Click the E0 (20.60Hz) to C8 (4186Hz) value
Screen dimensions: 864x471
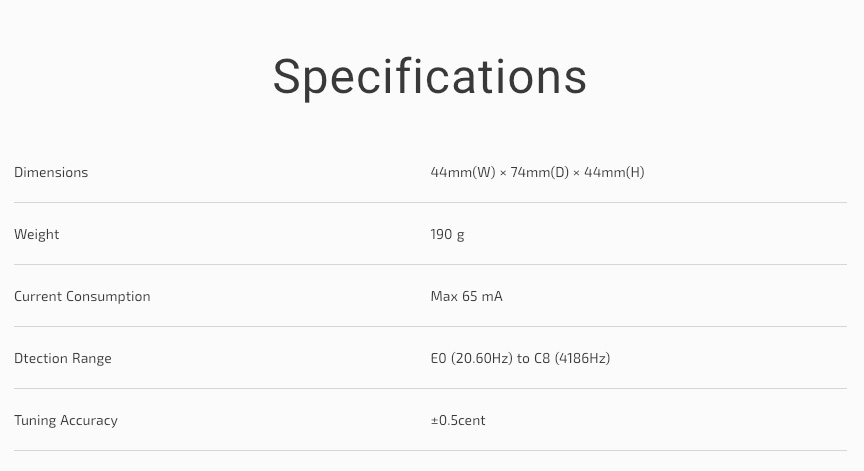pos(520,358)
